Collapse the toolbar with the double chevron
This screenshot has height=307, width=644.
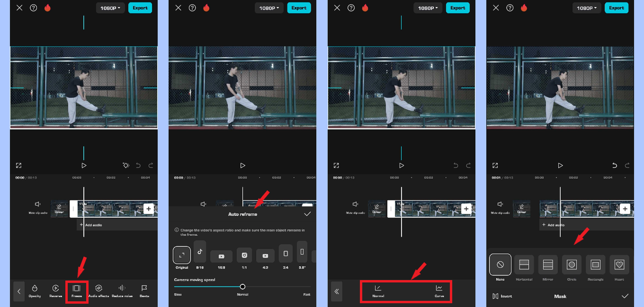coord(337,291)
